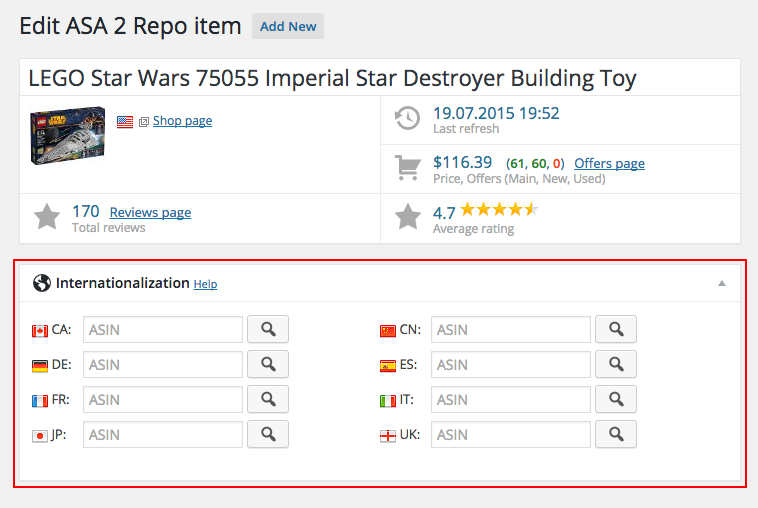Click into the DE ASIN text box
Screen dimensions: 758x508
click(x=163, y=365)
